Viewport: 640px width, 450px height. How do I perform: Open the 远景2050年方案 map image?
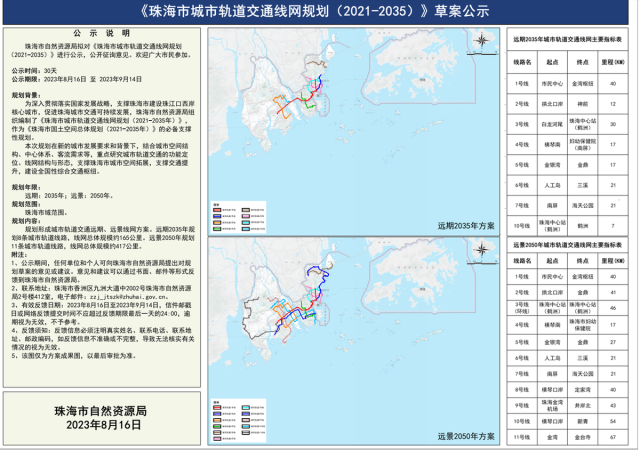click(x=353, y=341)
